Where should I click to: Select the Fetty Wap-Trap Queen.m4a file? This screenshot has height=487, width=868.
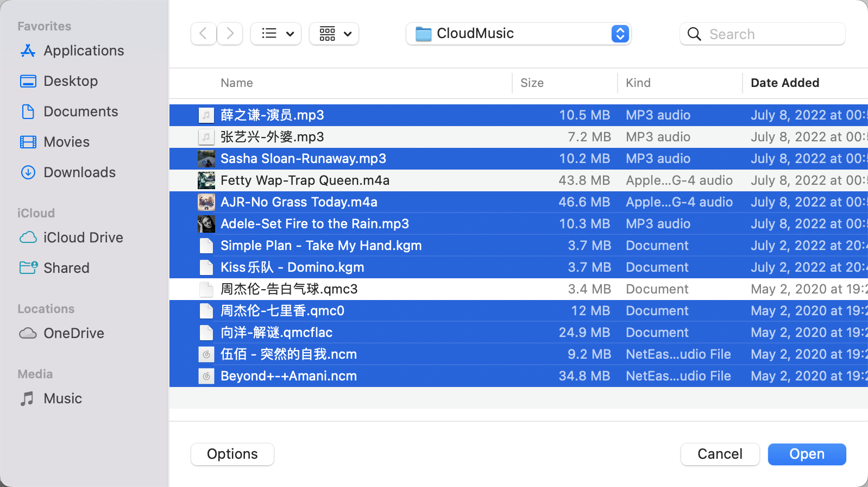coord(305,180)
